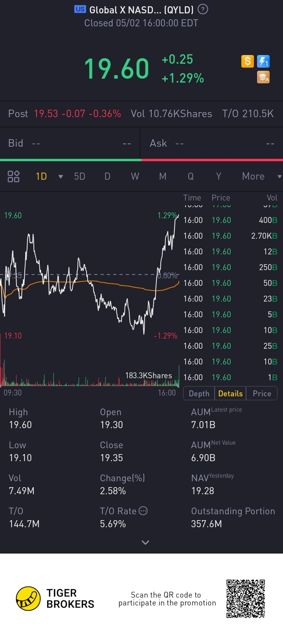Tap the T/O 210.5K post-market text

pyautogui.click(x=248, y=114)
